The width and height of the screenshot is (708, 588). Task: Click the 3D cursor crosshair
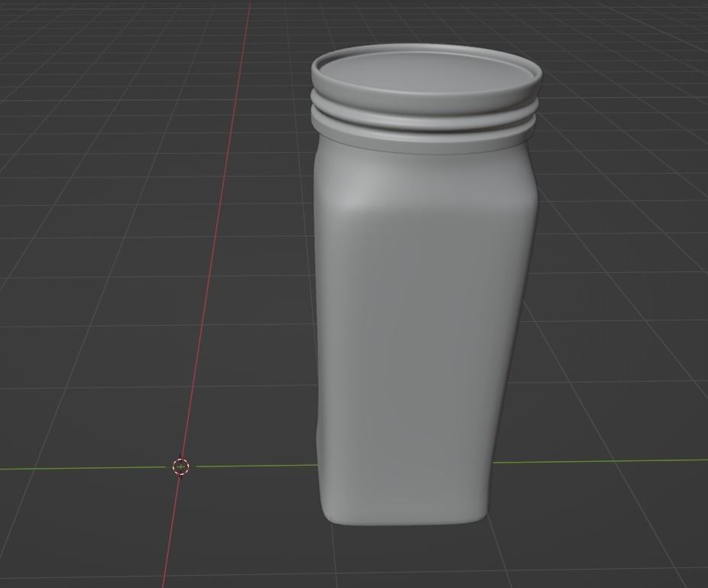coord(180,466)
